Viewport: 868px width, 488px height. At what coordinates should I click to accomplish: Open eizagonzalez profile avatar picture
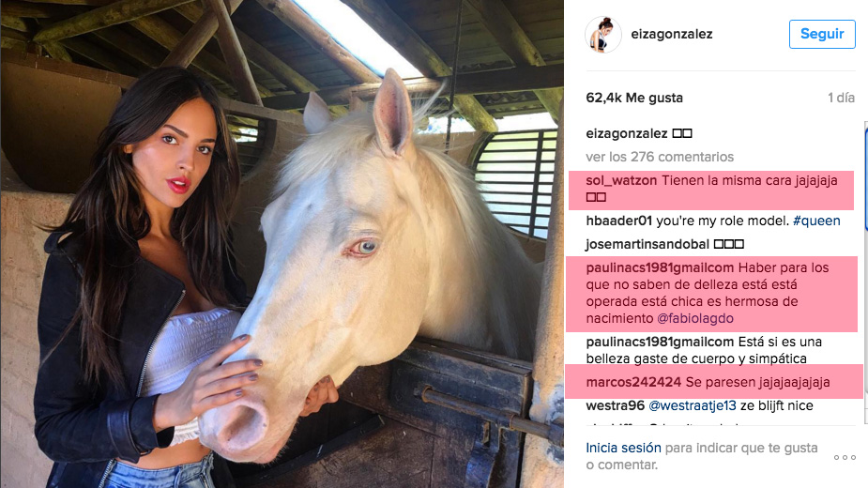602,35
